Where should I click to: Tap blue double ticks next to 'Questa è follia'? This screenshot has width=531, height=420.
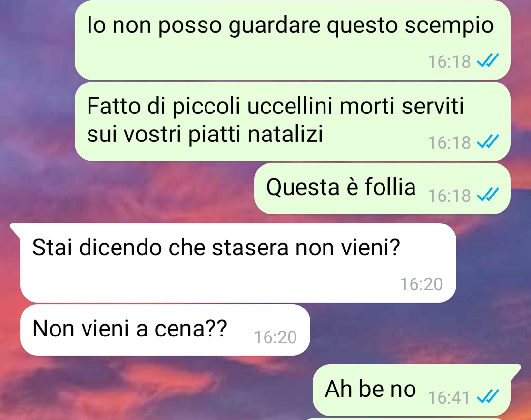[x=488, y=195]
